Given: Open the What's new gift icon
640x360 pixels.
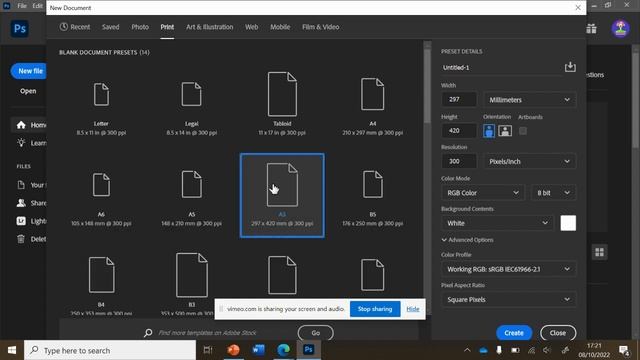Looking at the screenshot, I should pyautogui.click(x=591, y=29).
